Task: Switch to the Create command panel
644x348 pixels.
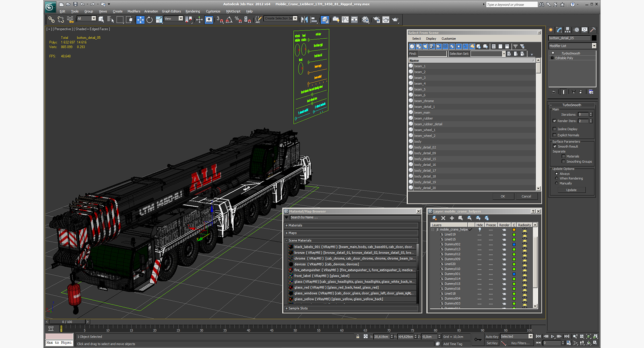Action: point(550,30)
